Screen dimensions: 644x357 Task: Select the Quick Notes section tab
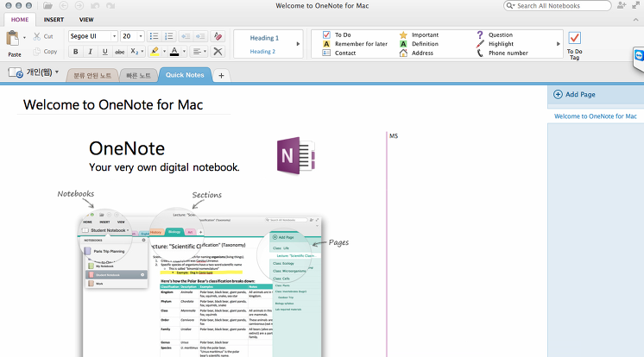click(185, 75)
